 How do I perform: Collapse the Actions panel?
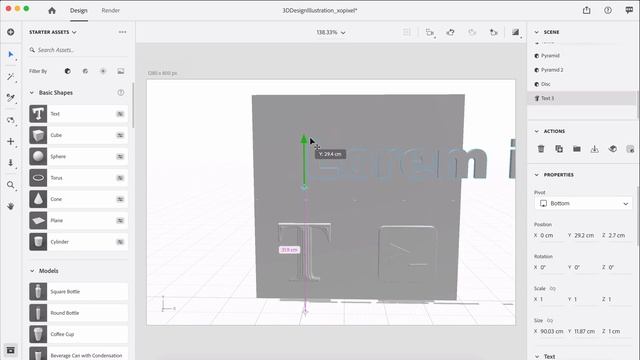[x=536, y=131]
